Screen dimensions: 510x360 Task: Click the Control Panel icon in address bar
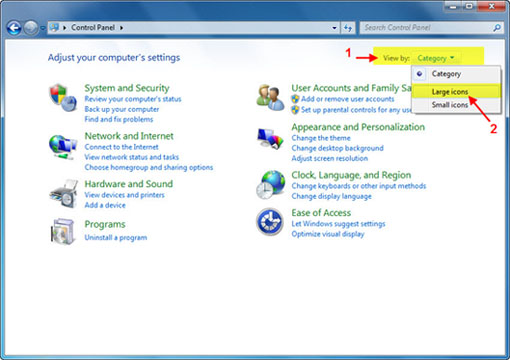54,27
